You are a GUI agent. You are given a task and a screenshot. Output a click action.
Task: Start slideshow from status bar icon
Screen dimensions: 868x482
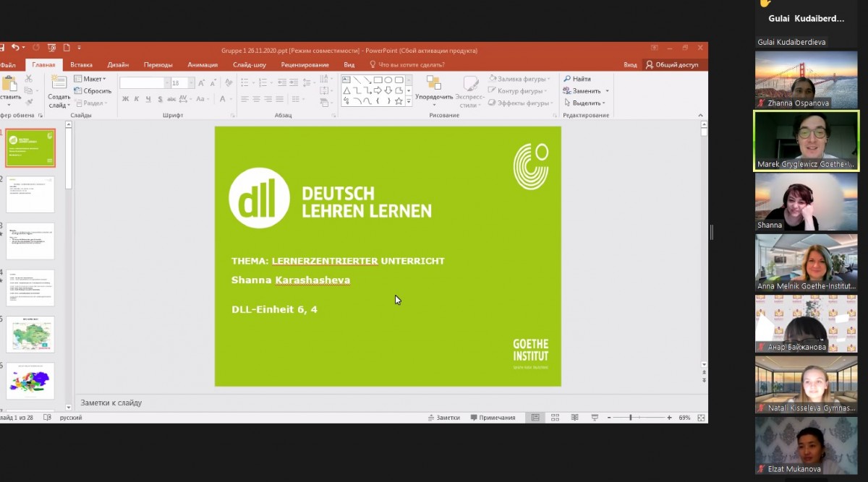[595, 418]
